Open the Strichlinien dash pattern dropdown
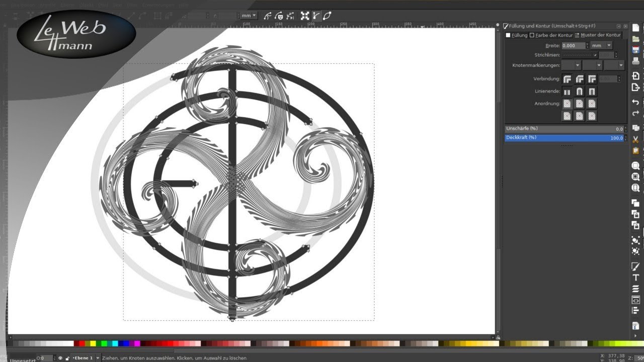 point(580,55)
